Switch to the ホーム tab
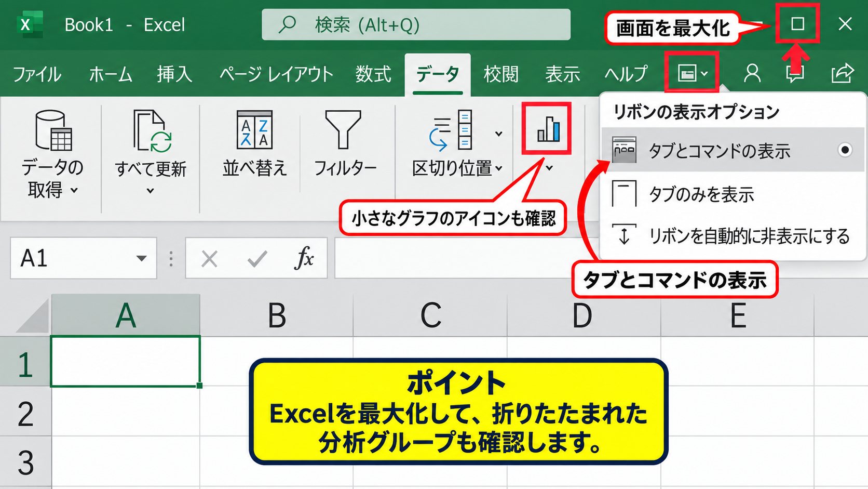The width and height of the screenshot is (868, 489). coord(110,74)
